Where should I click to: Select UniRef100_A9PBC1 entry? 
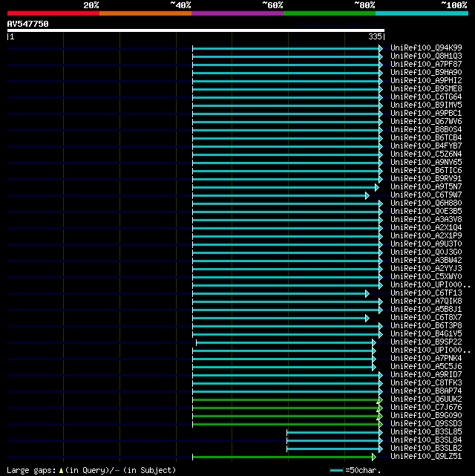click(x=426, y=113)
